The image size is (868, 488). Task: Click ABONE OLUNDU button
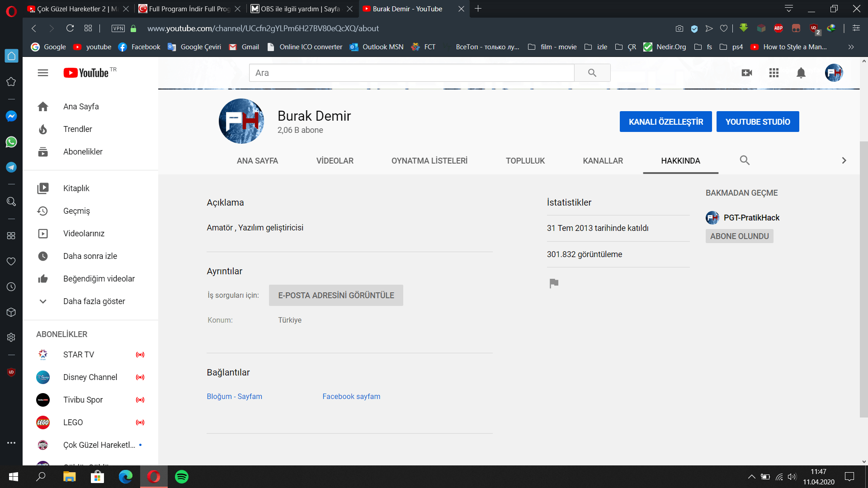click(x=740, y=236)
